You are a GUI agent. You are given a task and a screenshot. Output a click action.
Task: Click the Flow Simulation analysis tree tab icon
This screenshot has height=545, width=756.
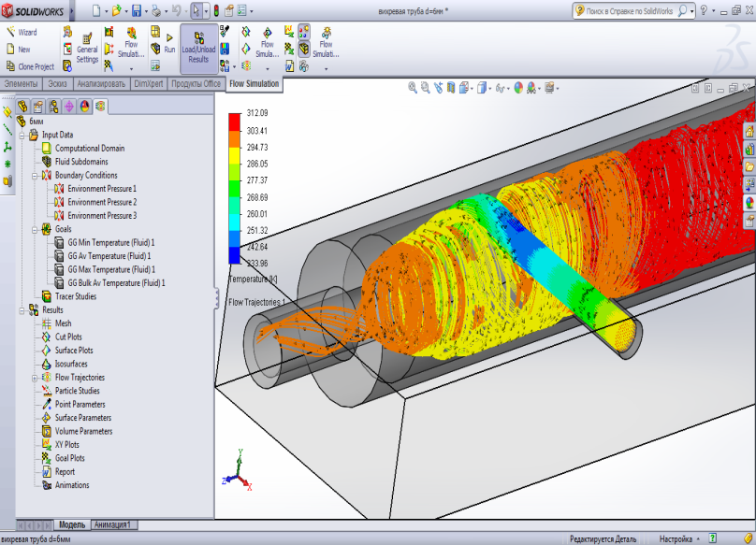[100, 106]
